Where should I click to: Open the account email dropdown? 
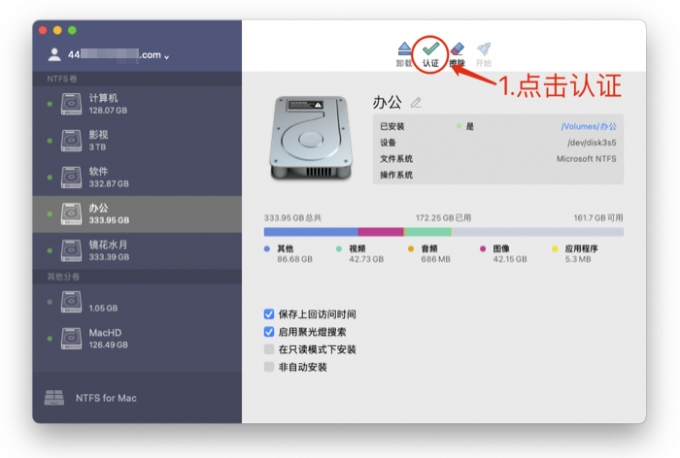118,55
